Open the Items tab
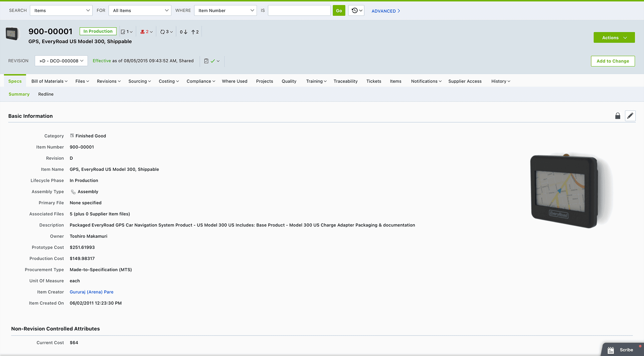This screenshot has width=644, height=356. [x=395, y=81]
